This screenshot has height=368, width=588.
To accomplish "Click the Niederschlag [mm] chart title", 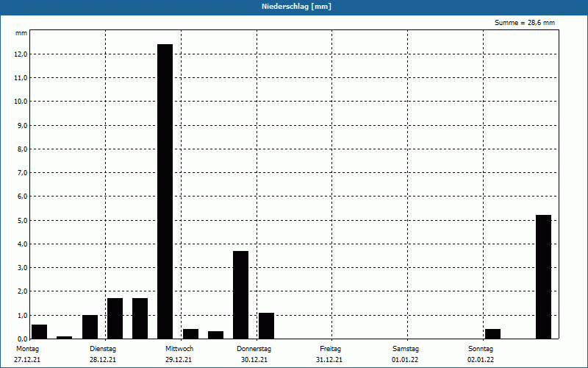I will point(296,7).
